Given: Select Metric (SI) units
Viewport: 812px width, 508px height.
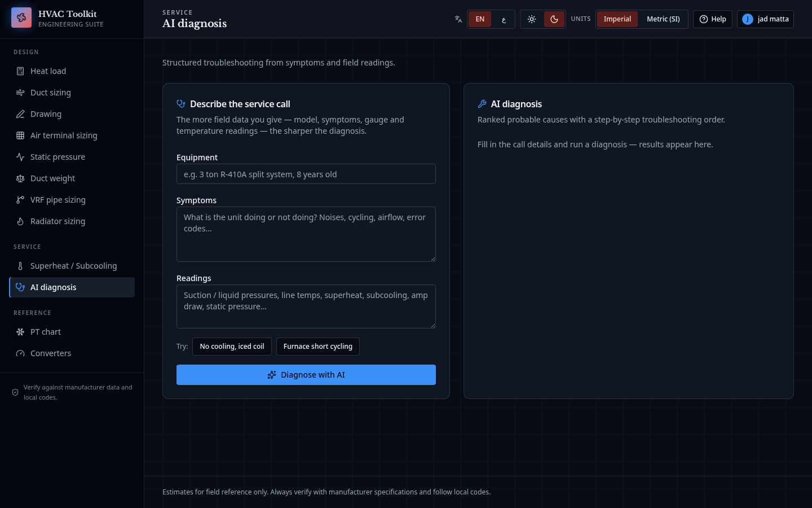Looking at the screenshot, I should (663, 19).
